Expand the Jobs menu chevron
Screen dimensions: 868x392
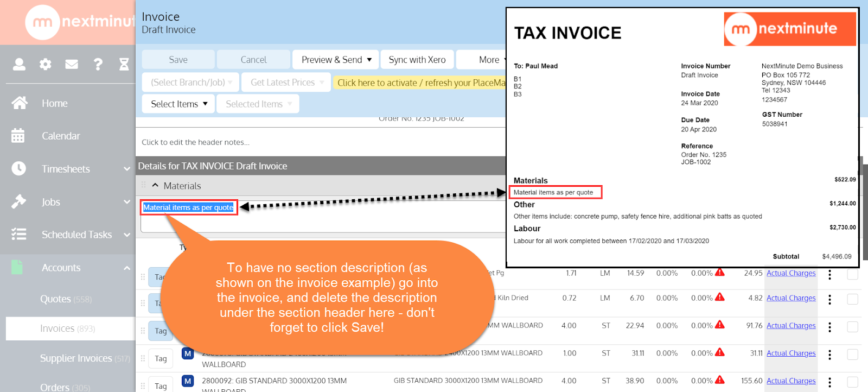tap(127, 202)
